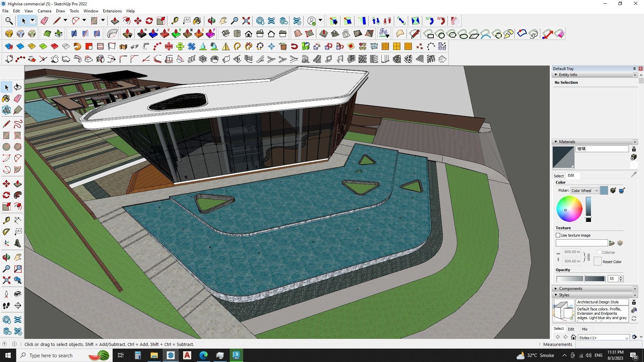Click the Mix tab in Styles
Viewport: 644px width, 362px height.
click(x=585, y=329)
